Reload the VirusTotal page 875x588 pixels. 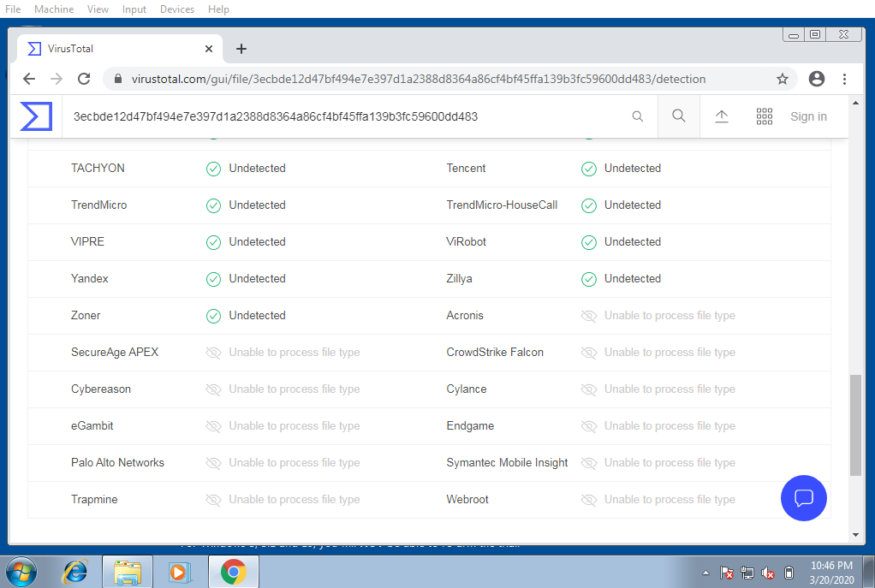point(84,79)
